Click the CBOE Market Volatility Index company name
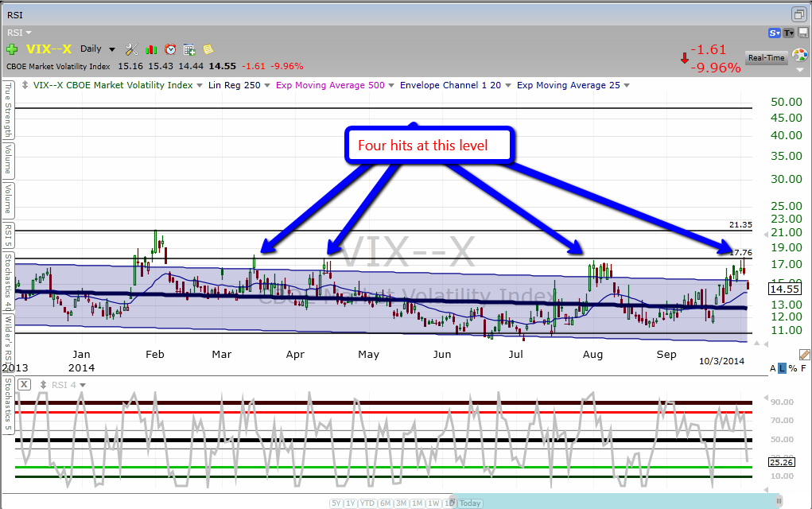The image size is (812, 509). point(58,66)
